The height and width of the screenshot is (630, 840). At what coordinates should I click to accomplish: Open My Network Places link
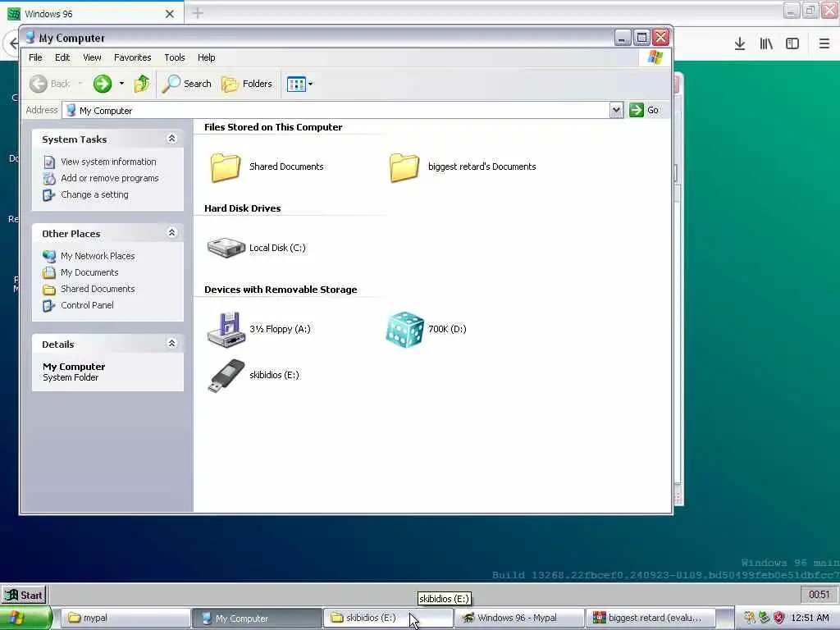(98, 256)
